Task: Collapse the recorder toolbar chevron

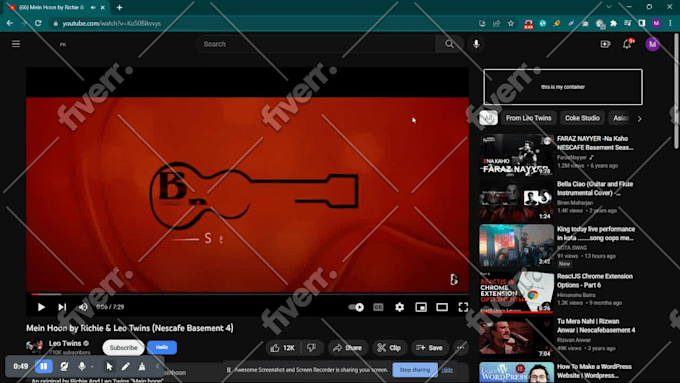Action: [x=158, y=367]
